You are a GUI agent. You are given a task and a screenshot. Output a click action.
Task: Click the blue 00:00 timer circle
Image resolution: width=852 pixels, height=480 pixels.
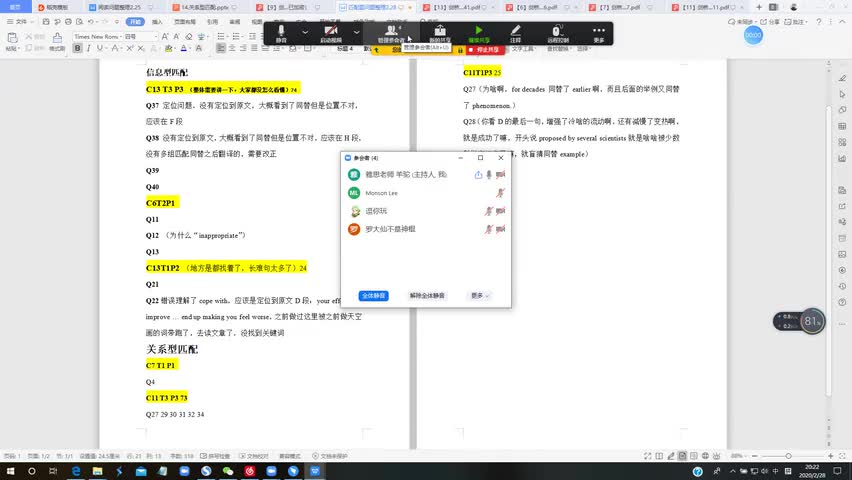pos(753,35)
